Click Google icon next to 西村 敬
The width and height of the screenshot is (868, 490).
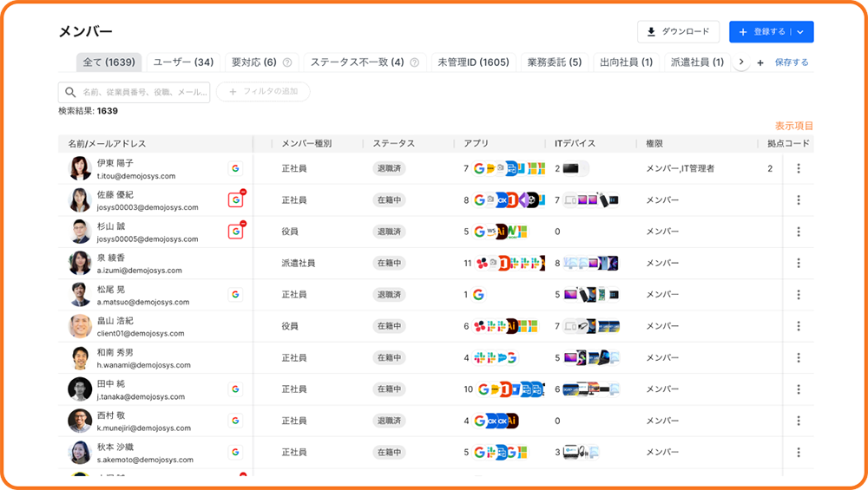point(235,421)
